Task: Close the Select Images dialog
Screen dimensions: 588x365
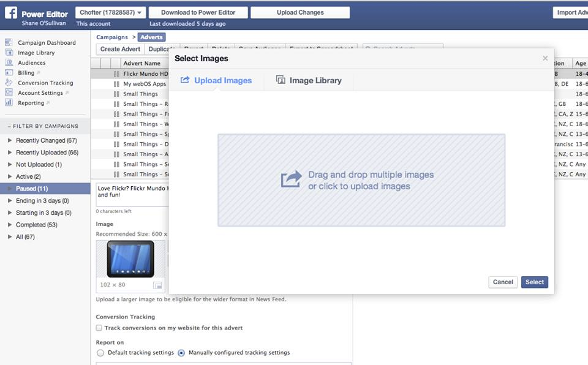Action: click(x=545, y=58)
